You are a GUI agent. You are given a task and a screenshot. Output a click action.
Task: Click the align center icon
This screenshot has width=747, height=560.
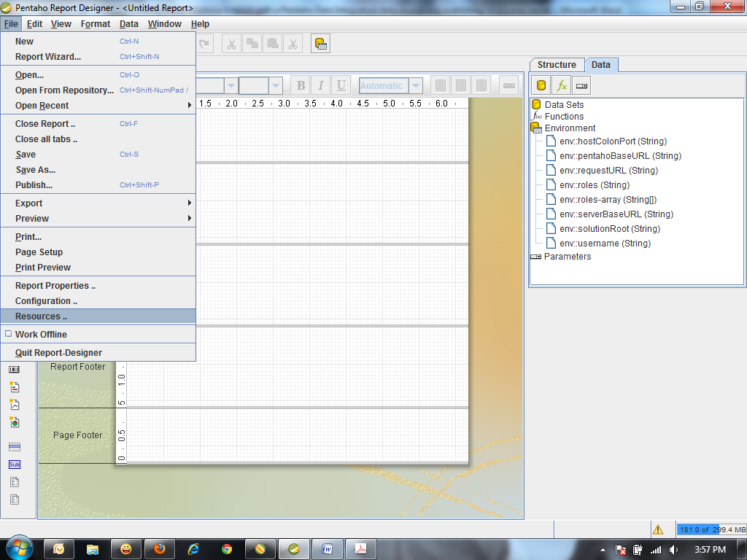pos(461,86)
